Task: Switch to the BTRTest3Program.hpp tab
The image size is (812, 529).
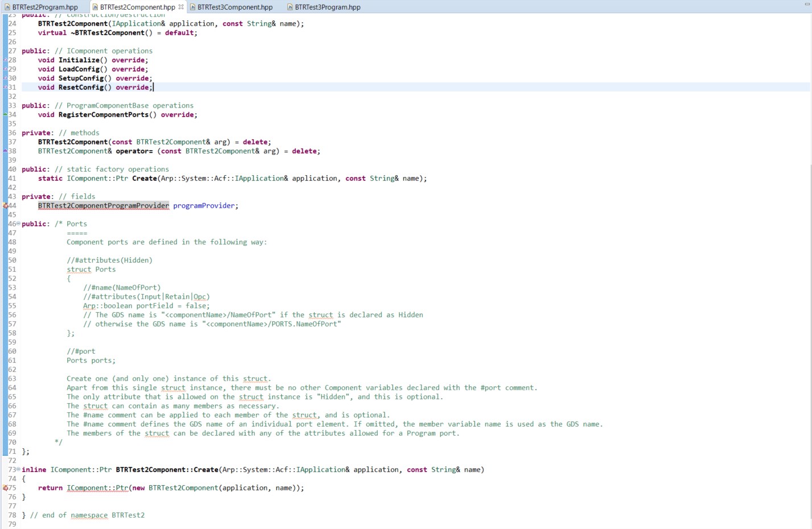Action: pyautogui.click(x=327, y=7)
